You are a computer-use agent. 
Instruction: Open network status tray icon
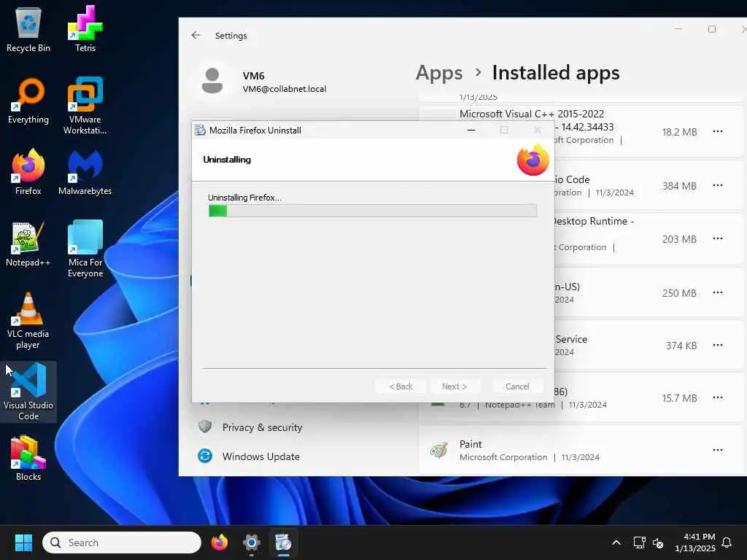coord(639,542)
